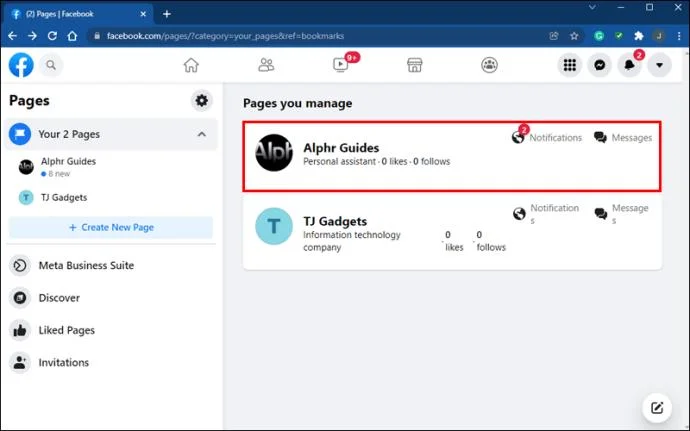Open the Chrome profile avatar
Image resolution: width=690 pixels, height=431 pixels.
click(x=659, y=36)
